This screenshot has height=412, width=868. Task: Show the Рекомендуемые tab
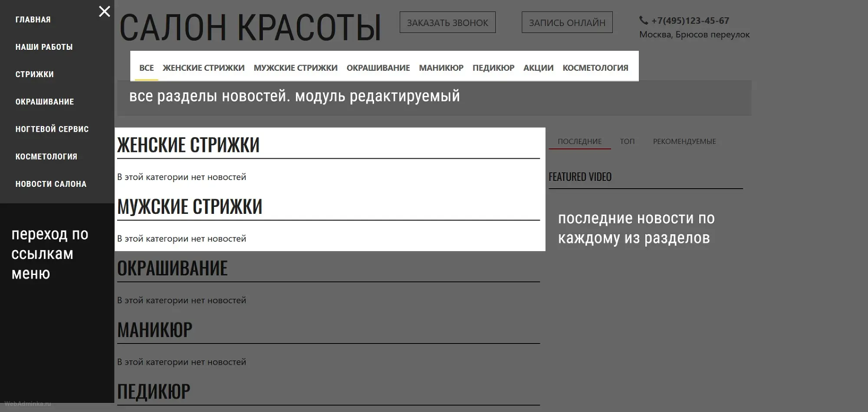pos(684,141)
